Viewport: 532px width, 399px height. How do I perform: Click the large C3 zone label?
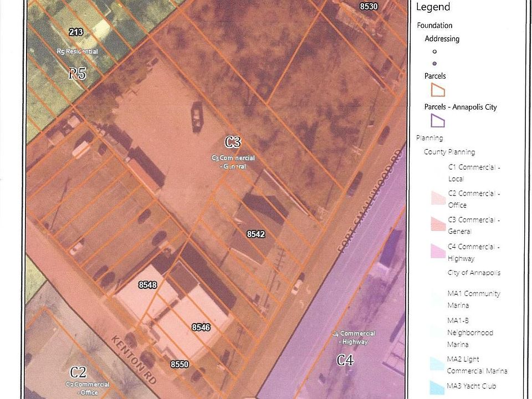(x=233, y=142)
